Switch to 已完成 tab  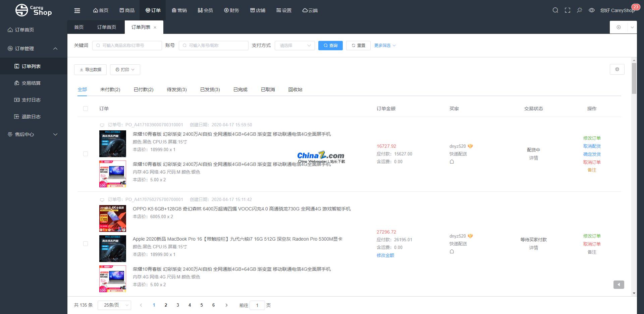[240, 89]
